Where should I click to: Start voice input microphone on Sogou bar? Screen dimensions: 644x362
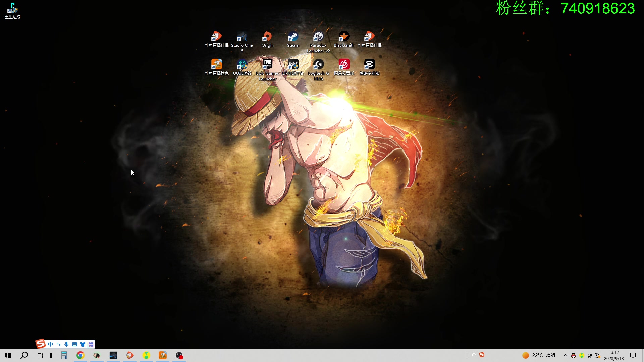66,344
